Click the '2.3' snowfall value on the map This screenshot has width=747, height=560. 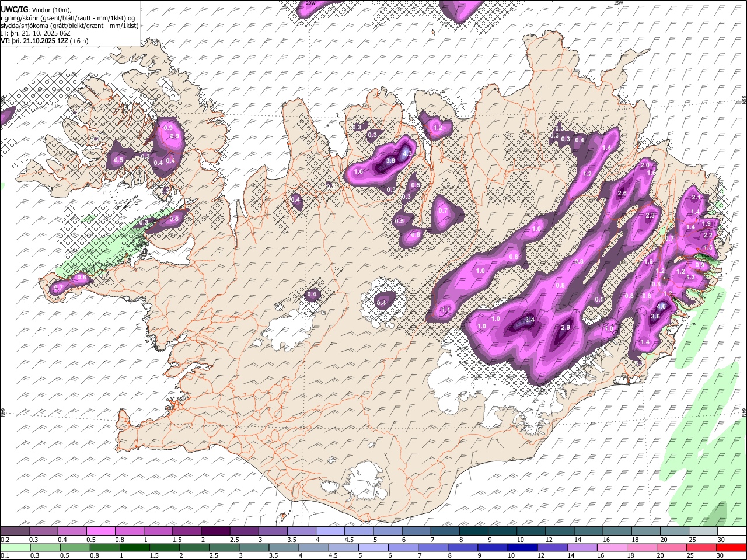click(x=650, y=216)
